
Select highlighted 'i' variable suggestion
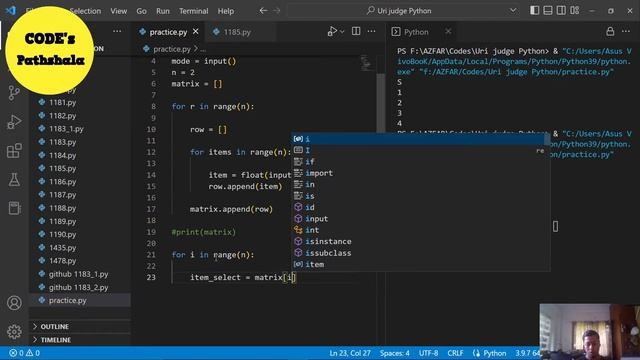[x=420, y=139]
